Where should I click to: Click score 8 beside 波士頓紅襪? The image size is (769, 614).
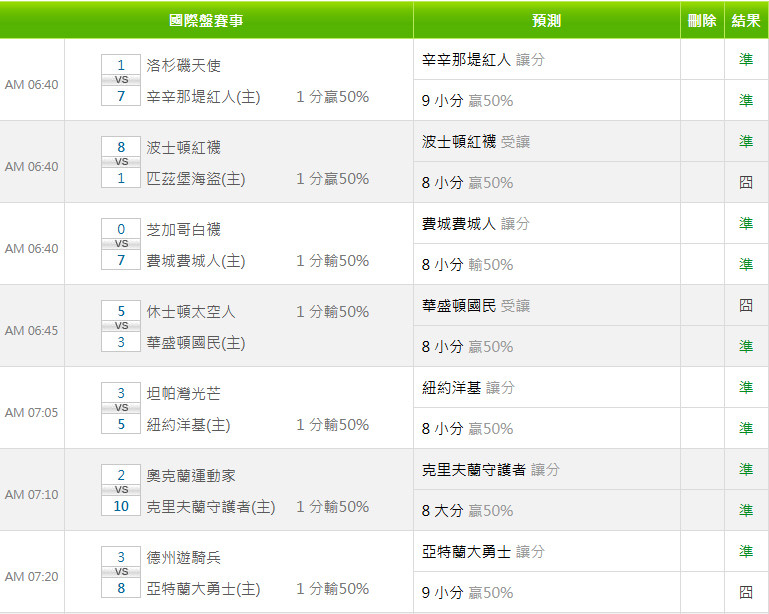click(121, 147)
